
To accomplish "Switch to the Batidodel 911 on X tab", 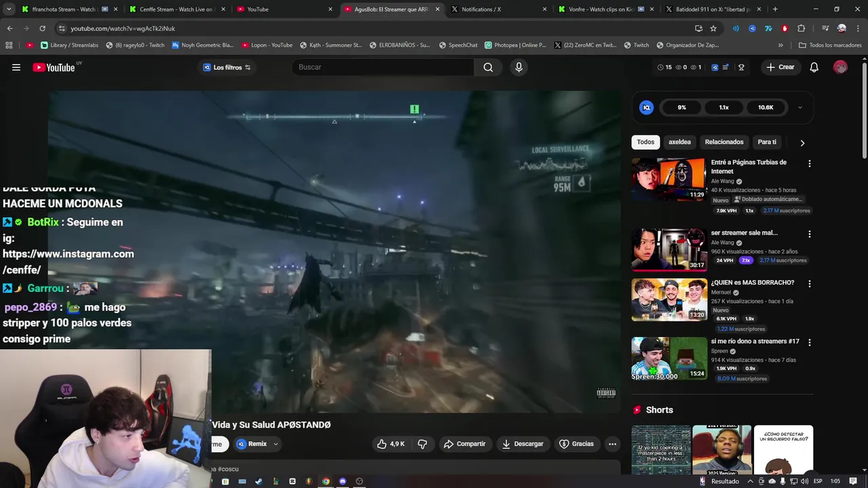I will click(x=713, y=9).
